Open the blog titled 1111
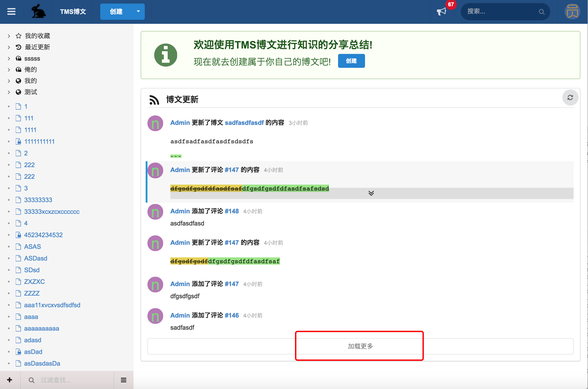Image resolution: width=588 pixels, height=389 pixels. coord(30,130)
